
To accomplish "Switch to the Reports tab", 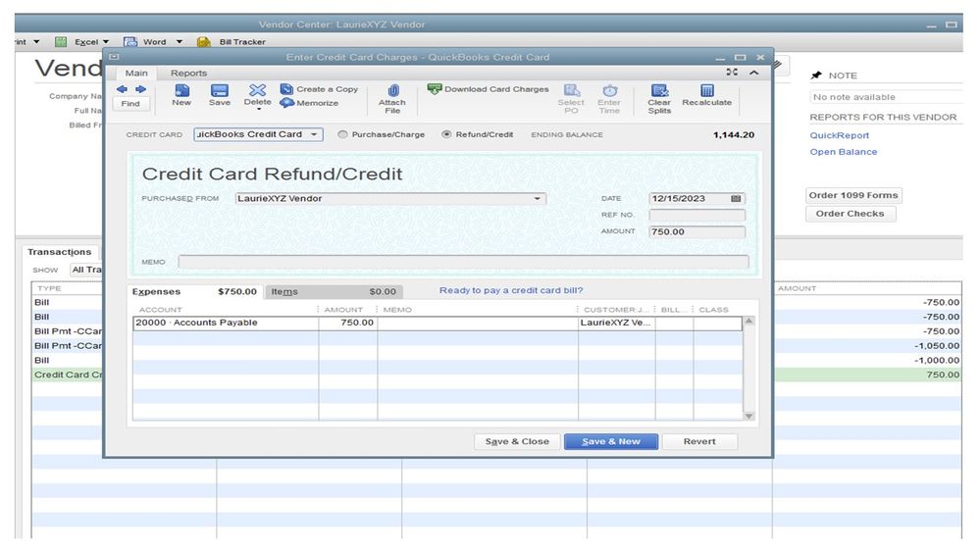I will 188,74.
